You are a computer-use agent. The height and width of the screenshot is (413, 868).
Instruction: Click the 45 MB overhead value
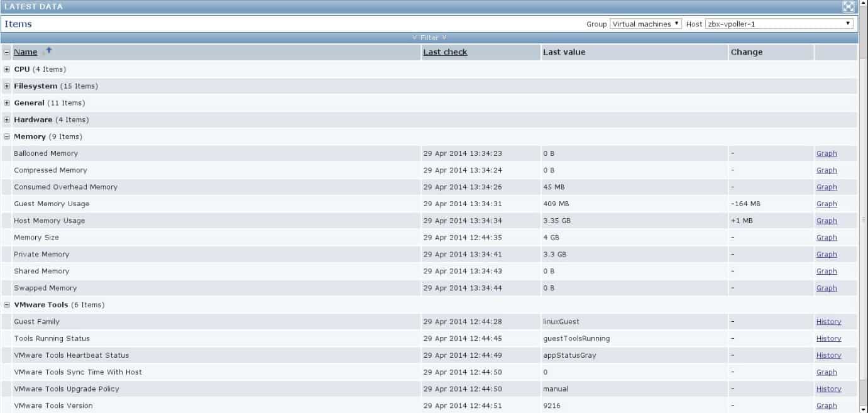click(554, 187)
